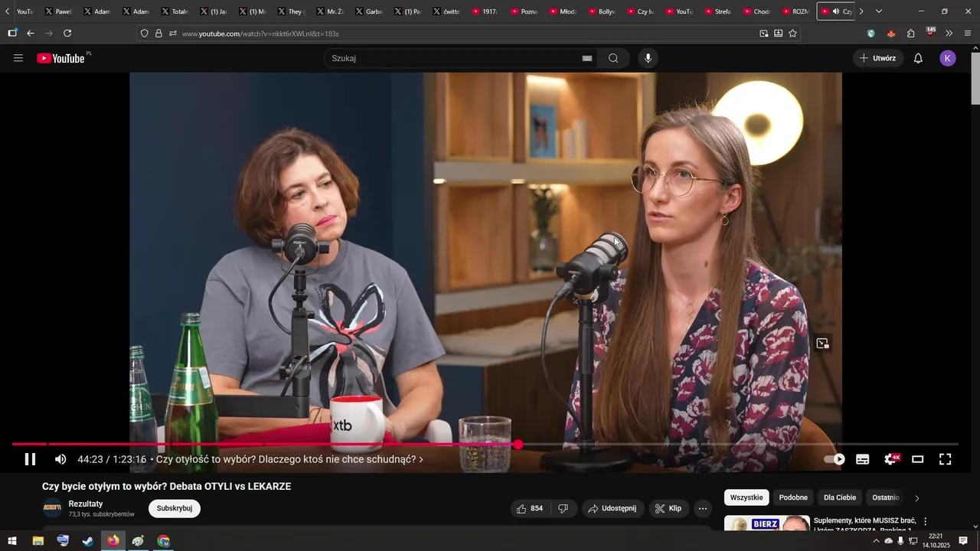
Task: Expand the chapter 'Czy otyłość to wybór?'
Action: pyautogui.click(x=289, y=459)
